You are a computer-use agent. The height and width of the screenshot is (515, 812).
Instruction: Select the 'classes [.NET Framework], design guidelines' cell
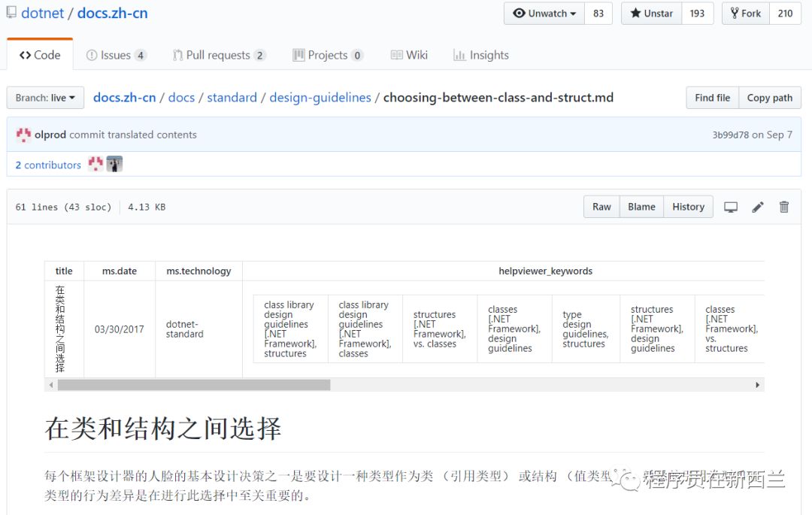pos(514,329)
